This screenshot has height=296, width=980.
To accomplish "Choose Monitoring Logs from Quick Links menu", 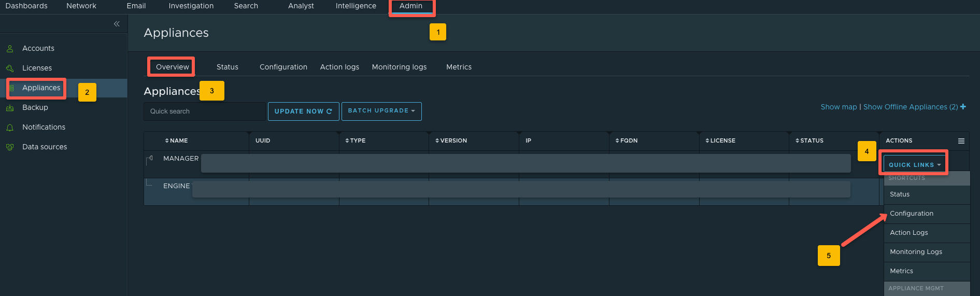I will pyautogui.click(x=927, y=252).
